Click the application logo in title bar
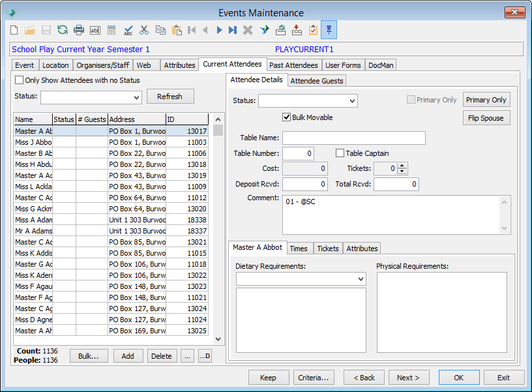This screenshot has height=392, width=532. click(x=12, y=12)
